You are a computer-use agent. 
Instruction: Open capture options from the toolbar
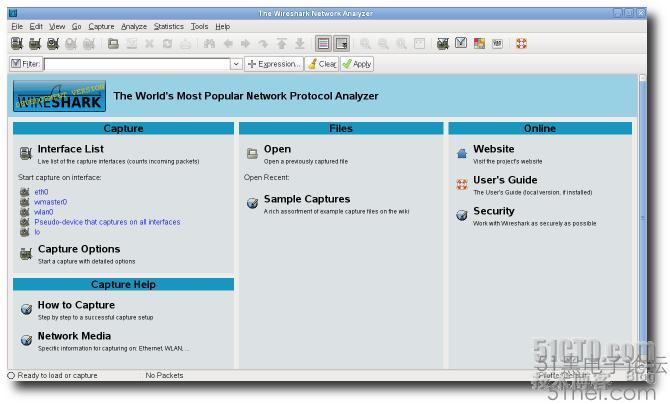[x=35, y=43]
